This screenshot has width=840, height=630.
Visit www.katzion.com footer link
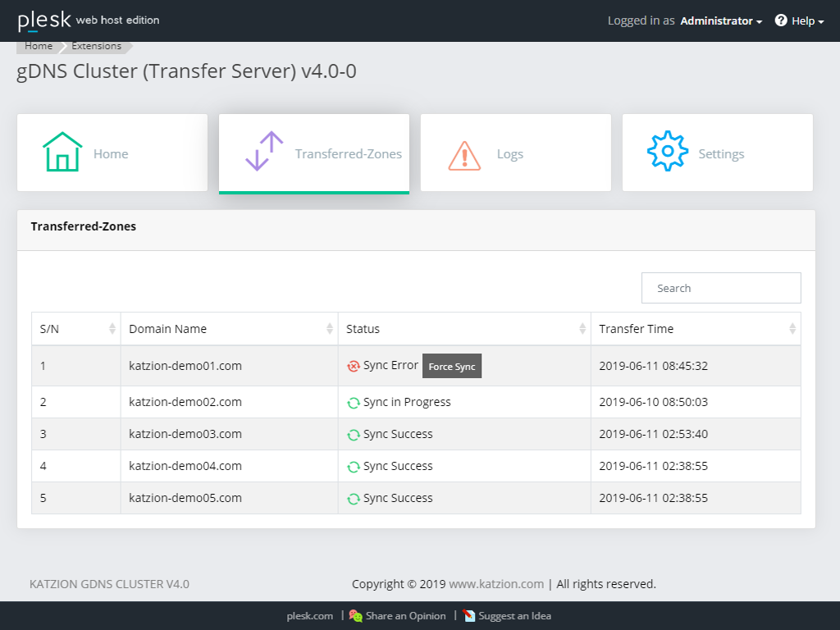(496, 584)
